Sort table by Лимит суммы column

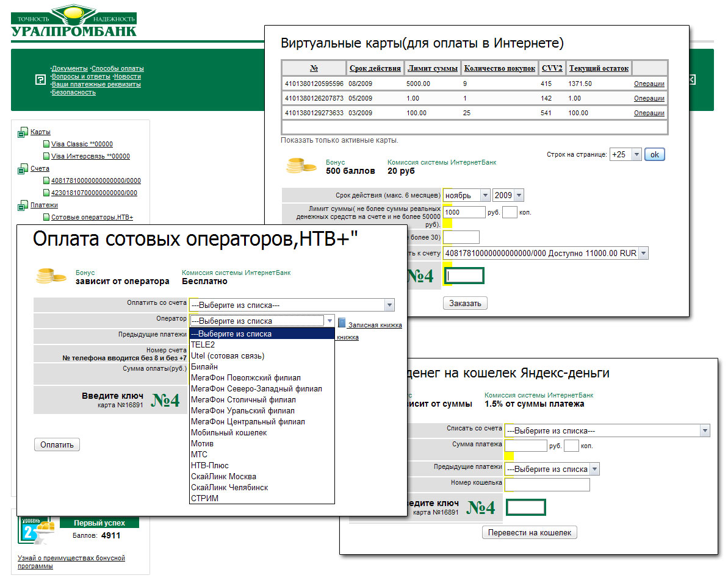[x=433, y=68]
